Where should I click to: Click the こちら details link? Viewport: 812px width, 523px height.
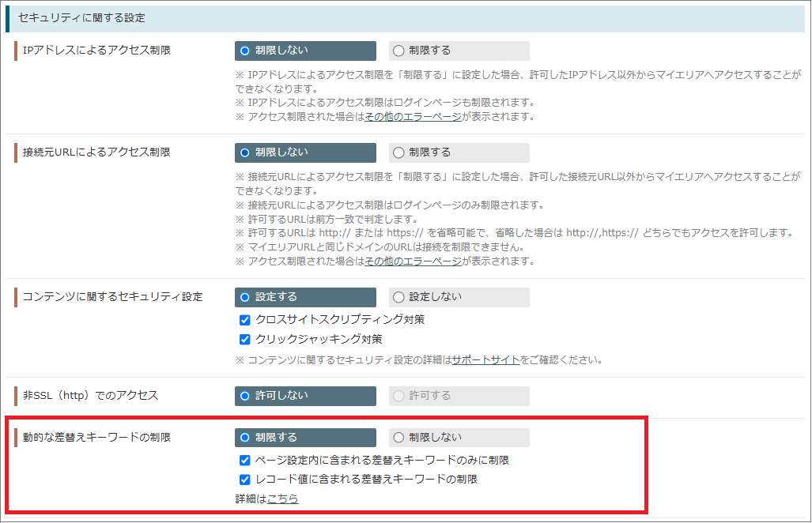pos(282,499)
